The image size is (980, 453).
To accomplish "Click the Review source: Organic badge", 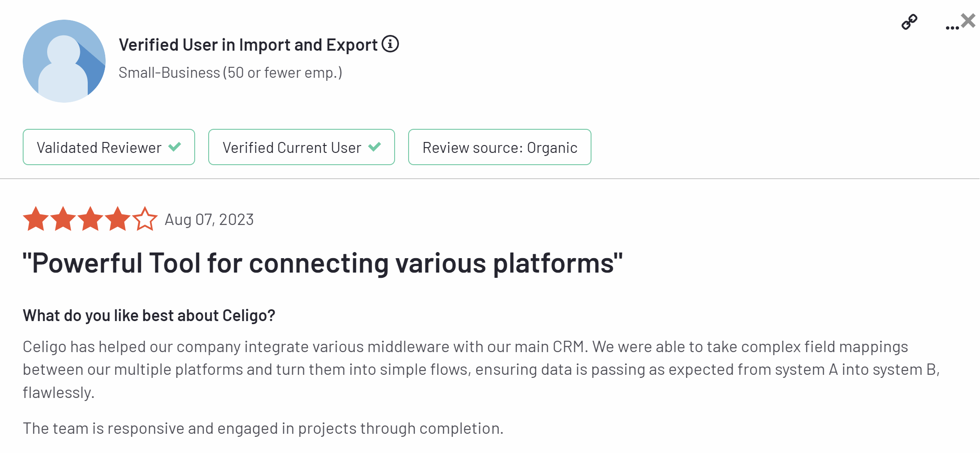I will tap(499, 147).
